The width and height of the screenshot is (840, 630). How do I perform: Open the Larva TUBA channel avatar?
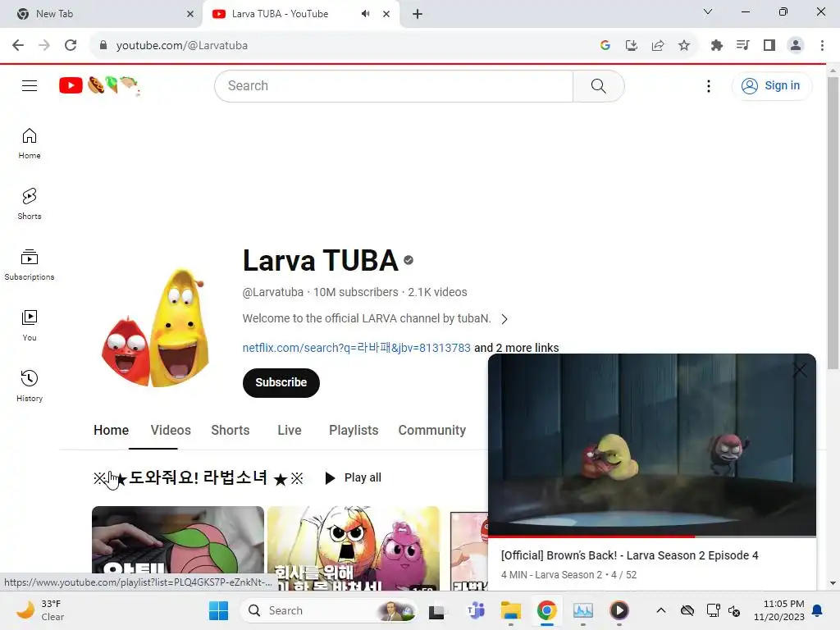coord(155,328)
